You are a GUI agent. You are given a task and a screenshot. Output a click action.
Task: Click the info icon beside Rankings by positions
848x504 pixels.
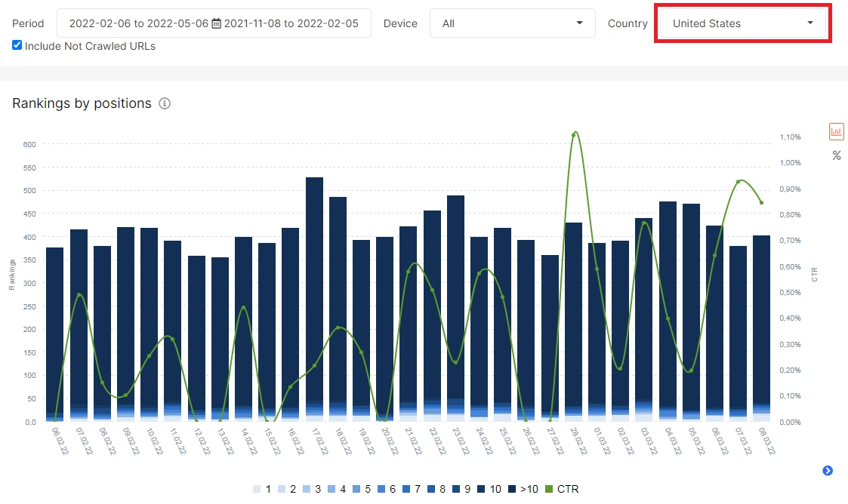(x=165, y=103)
